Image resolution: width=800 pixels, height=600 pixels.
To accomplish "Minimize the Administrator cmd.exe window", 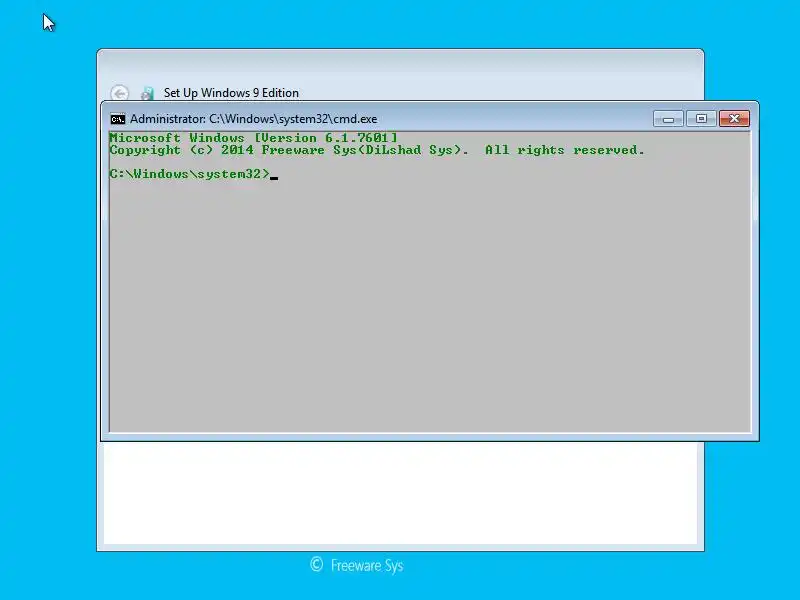I will [x=668, y=119].
